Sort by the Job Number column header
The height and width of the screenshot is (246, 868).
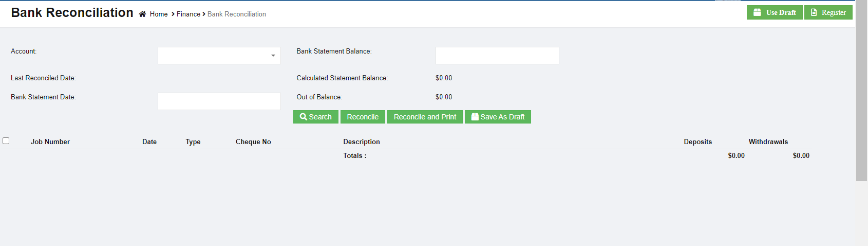click(50, 142)
